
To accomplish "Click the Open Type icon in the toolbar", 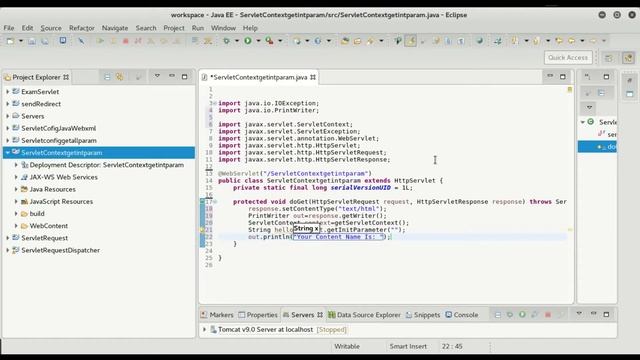I will (x=345, y=41).
